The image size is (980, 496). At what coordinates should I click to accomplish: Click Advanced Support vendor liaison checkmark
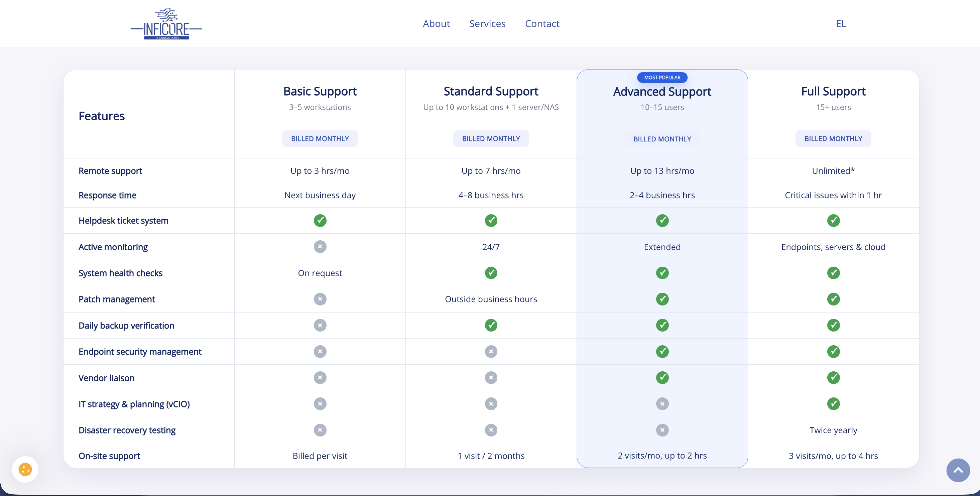point(662,378)
